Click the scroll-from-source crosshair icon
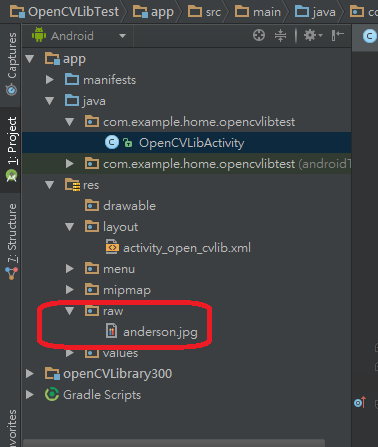The height and width of the screenshot is (447, 378). 259,35
